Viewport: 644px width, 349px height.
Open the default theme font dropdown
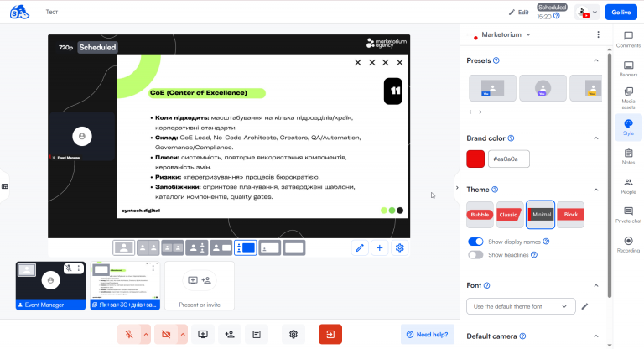tap(521, 306)
